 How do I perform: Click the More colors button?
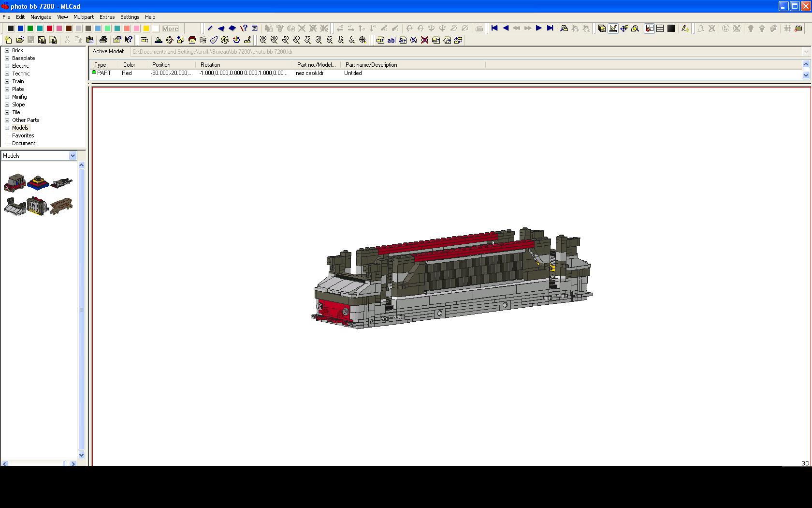coord(170,29)
